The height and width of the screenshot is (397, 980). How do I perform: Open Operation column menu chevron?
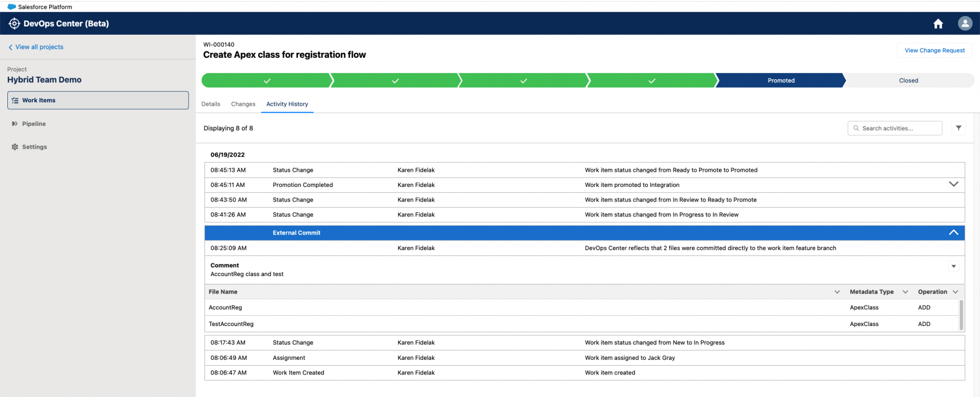pyautogui.click(x=955, y=292)
